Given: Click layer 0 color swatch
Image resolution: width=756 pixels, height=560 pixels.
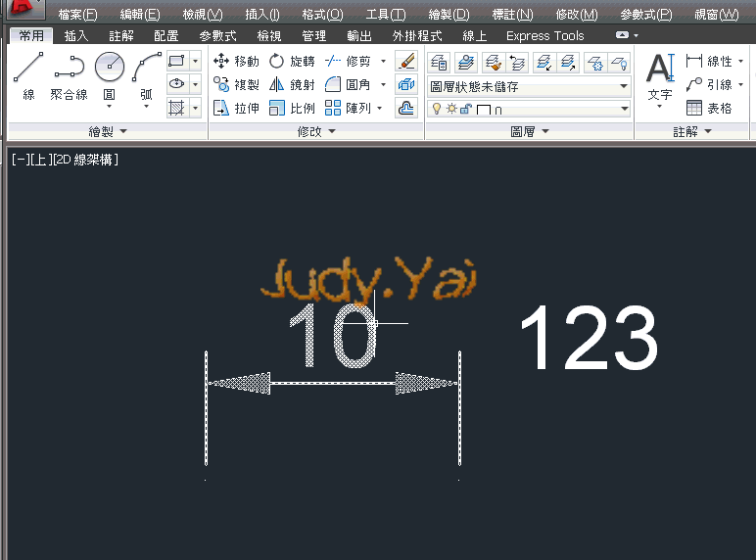Looking at the screenshot, I should pos(483,110).
